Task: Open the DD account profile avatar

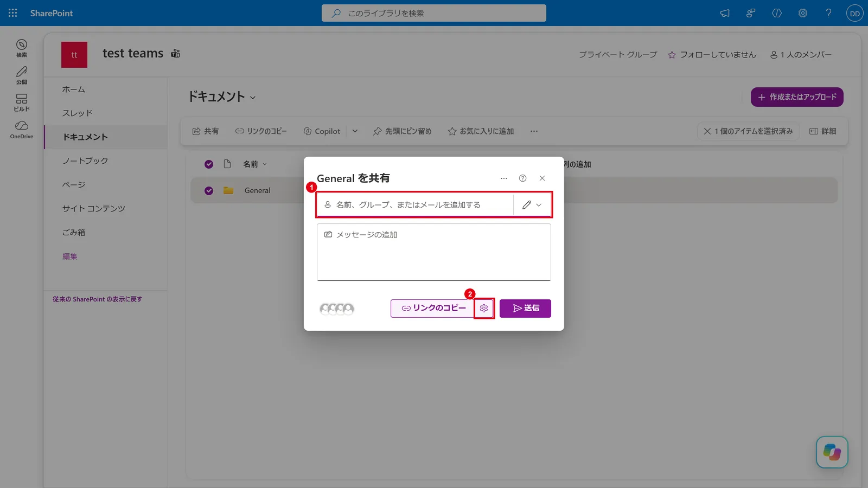Action: point(854,14)
